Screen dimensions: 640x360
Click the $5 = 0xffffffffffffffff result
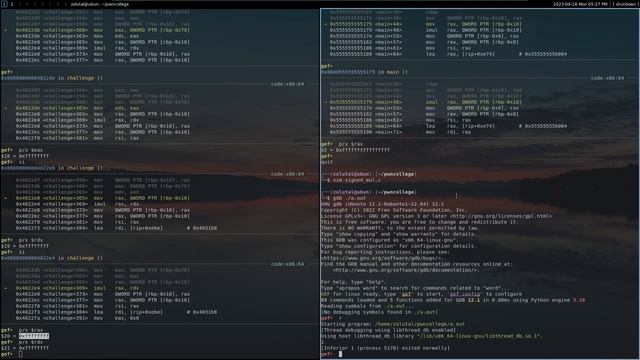pyautogui.click(x=356, y=150)
